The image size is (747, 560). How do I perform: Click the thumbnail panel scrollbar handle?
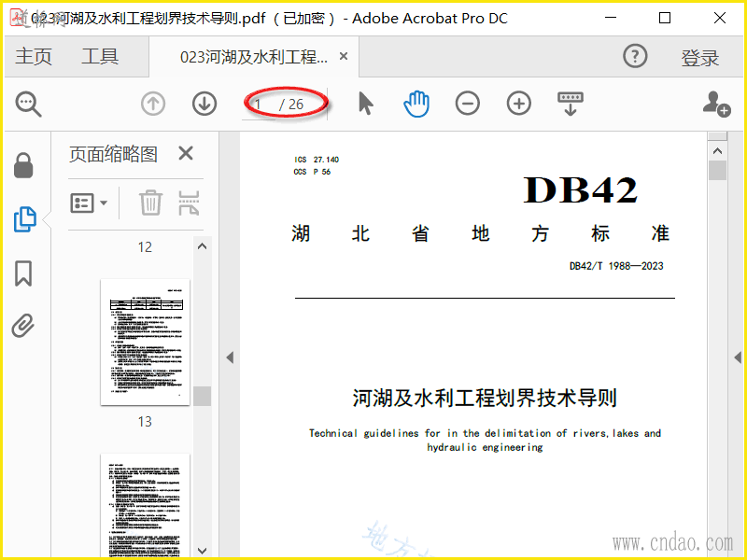pyautogui.click(x=202, y=396)
